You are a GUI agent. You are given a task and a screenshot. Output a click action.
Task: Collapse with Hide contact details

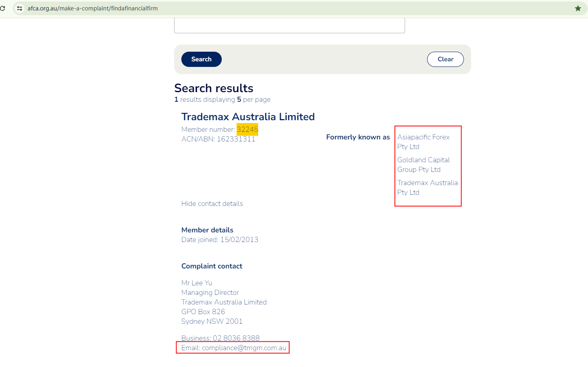pyautogui.click(x=212, y=204)
